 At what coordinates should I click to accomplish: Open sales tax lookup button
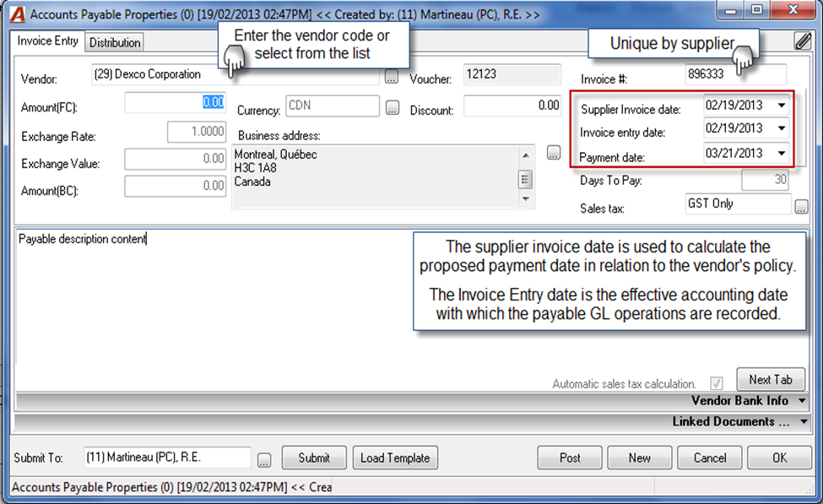[801, 206]
